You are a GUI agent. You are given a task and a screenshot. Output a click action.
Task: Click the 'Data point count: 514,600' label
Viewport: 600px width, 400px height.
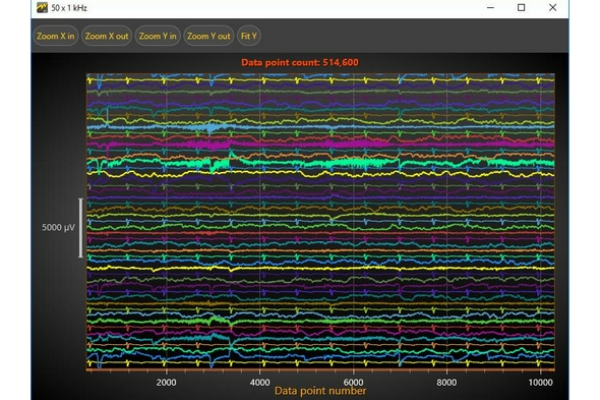pyautogui.click(x=300, y=62)
